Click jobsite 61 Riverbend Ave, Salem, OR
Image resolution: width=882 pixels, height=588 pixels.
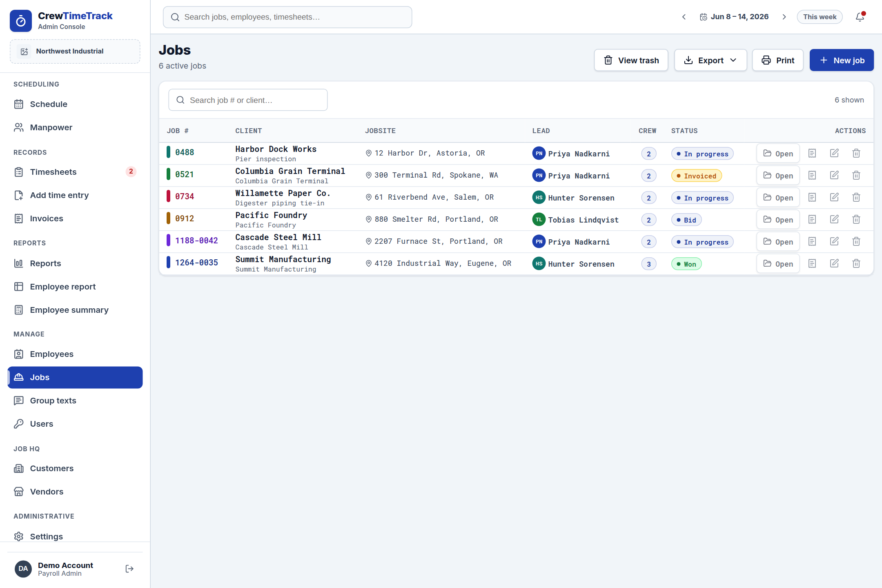pos(434,197)
